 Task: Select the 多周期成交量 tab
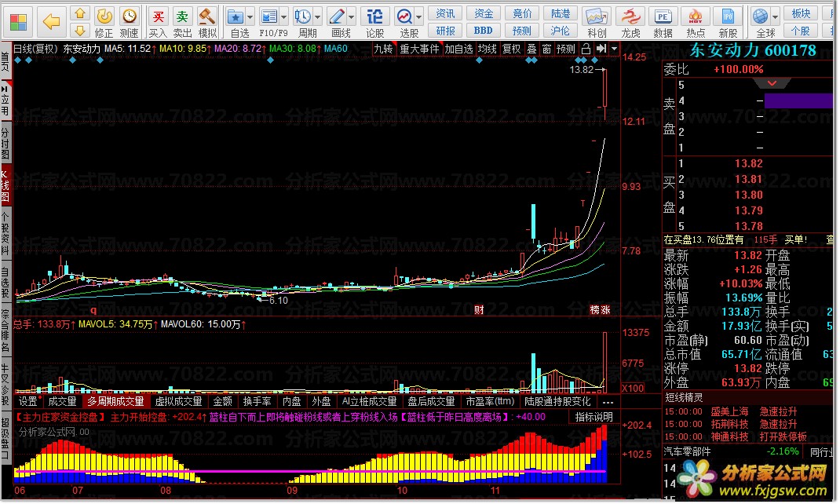point(116,402)
